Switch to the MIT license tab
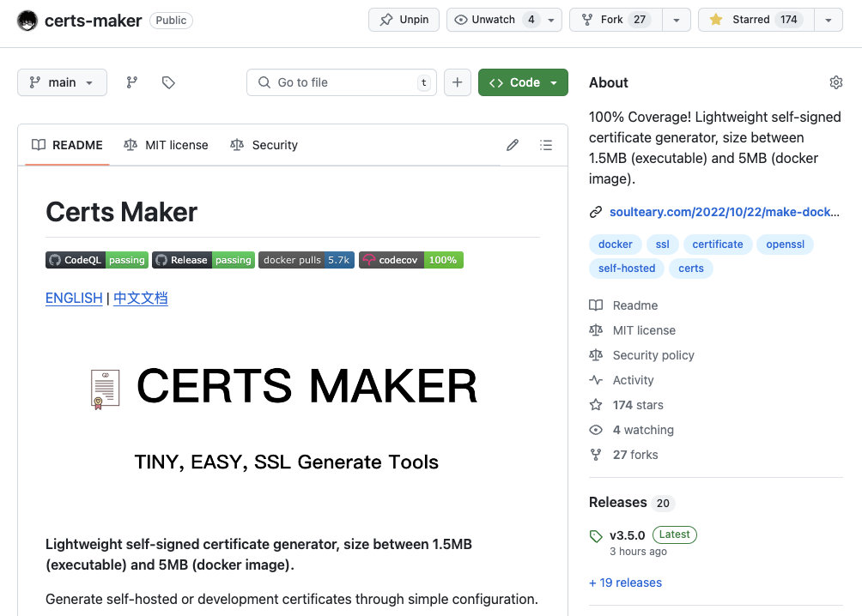862x616 pixels. 166,145
